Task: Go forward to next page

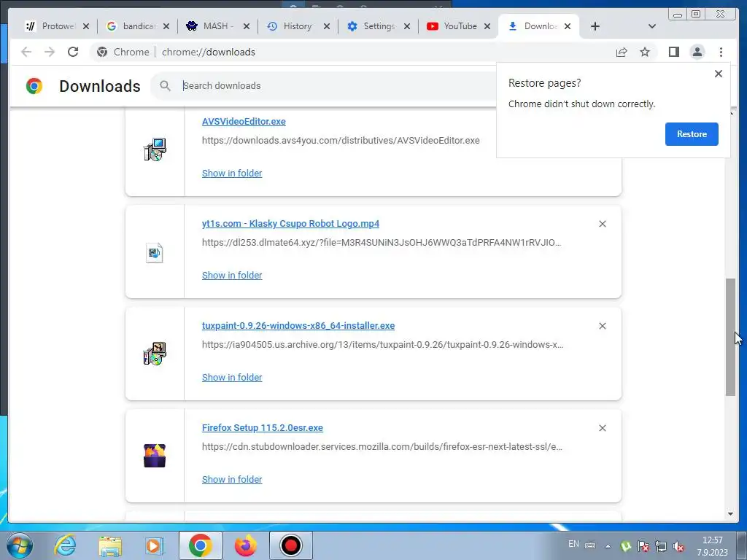Action: coord(50,52)
